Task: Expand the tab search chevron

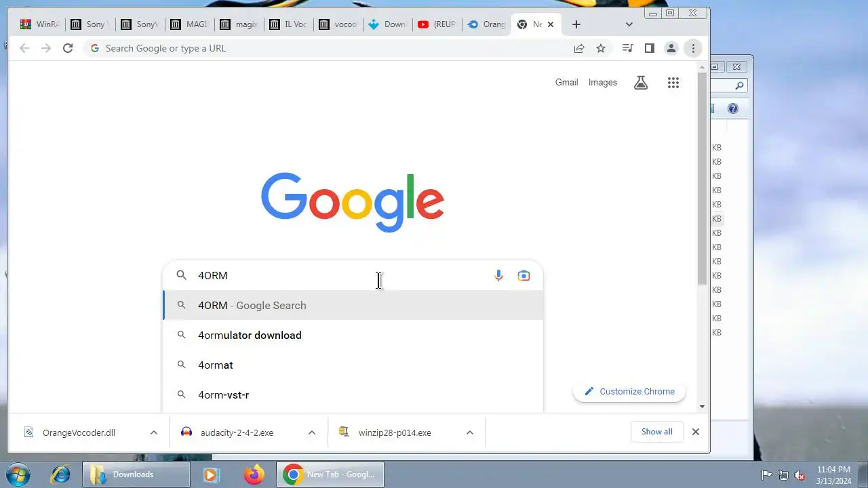Action: (x=629, y=24)
